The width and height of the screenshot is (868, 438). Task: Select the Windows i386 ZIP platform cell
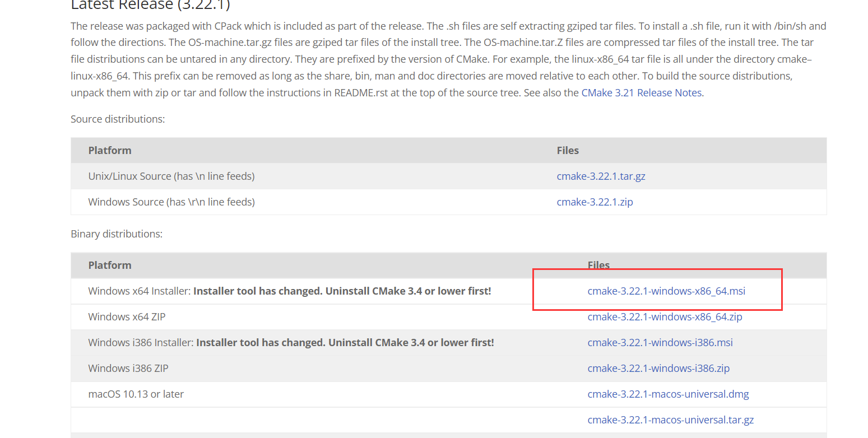coord(128,369)
